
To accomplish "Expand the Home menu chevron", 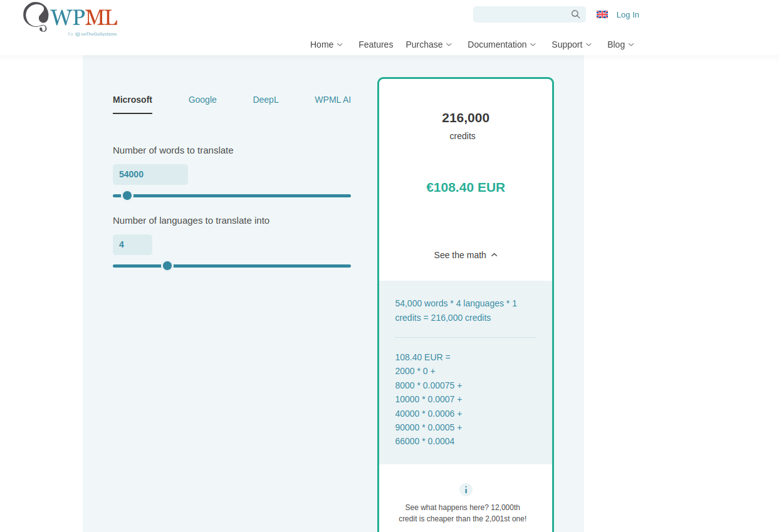I will pyautogui.click(x=340, y=44).
